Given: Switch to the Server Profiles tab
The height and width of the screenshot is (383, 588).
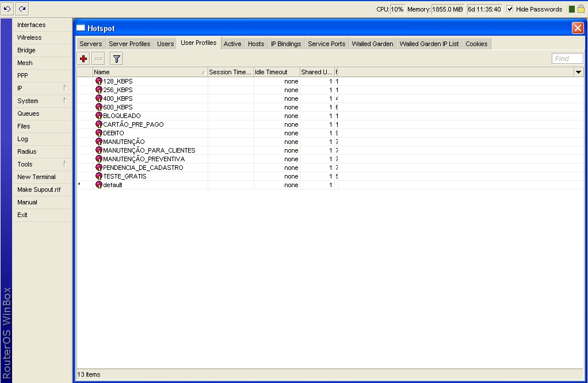Looking at the screenshot, I should 129,44.
